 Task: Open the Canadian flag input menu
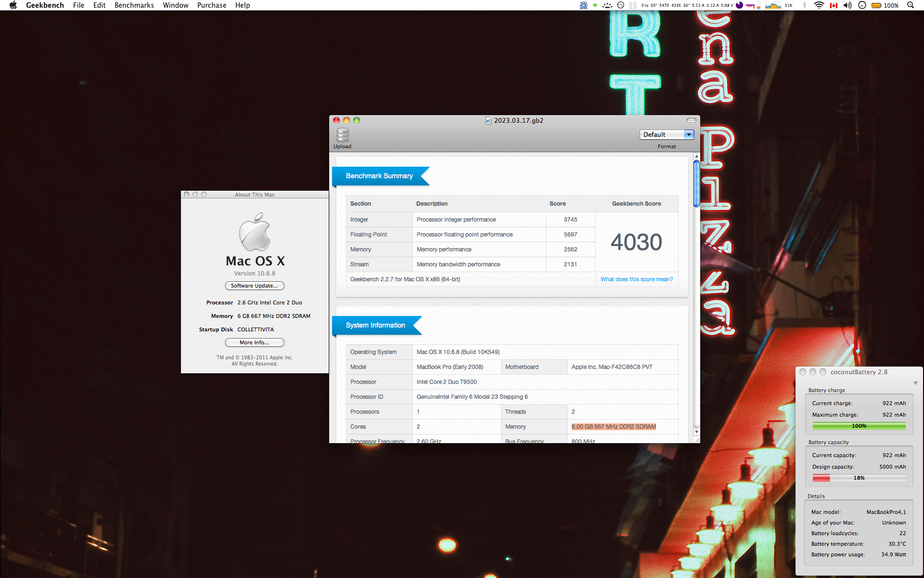pyautogui.click(x=834, y=5)
